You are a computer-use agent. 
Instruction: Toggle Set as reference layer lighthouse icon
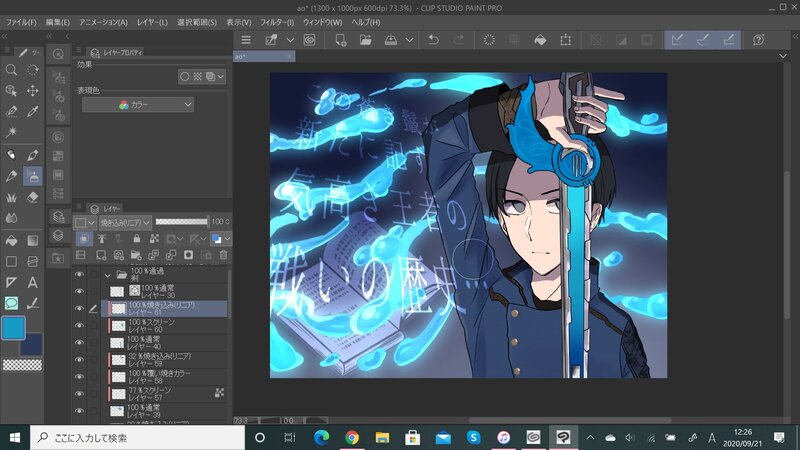pos(102,238)
